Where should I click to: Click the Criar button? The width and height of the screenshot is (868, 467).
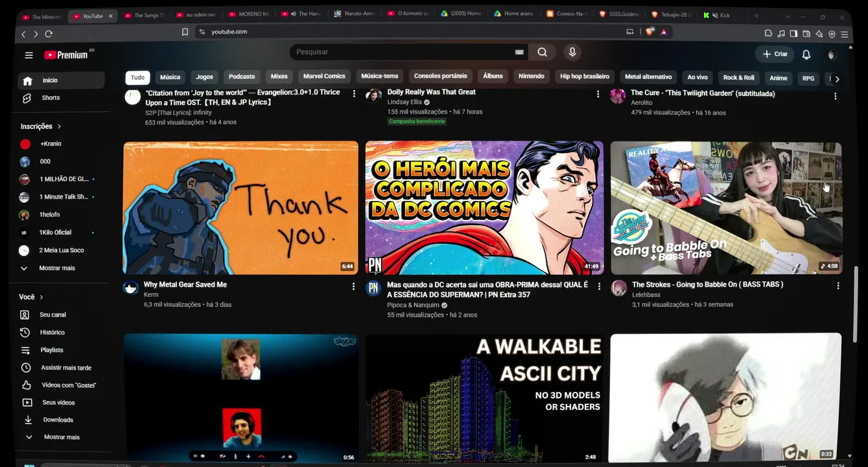pos(775,54)
